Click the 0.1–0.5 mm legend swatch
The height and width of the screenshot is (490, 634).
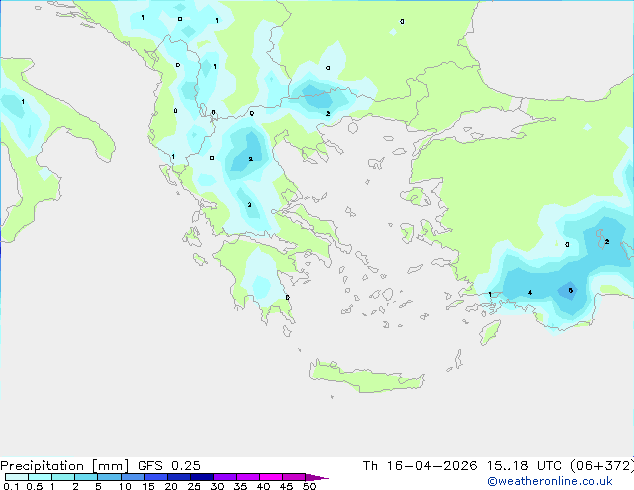[17, 477]
